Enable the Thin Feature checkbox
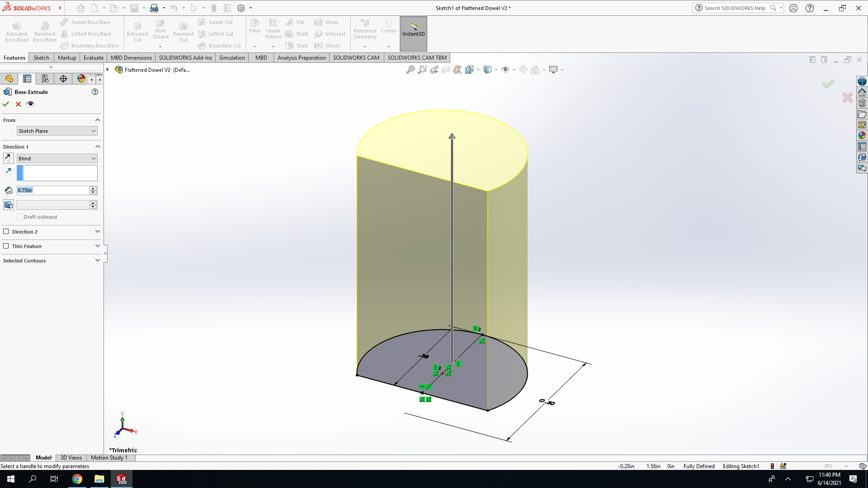The image size is (868, 488). 6,246
